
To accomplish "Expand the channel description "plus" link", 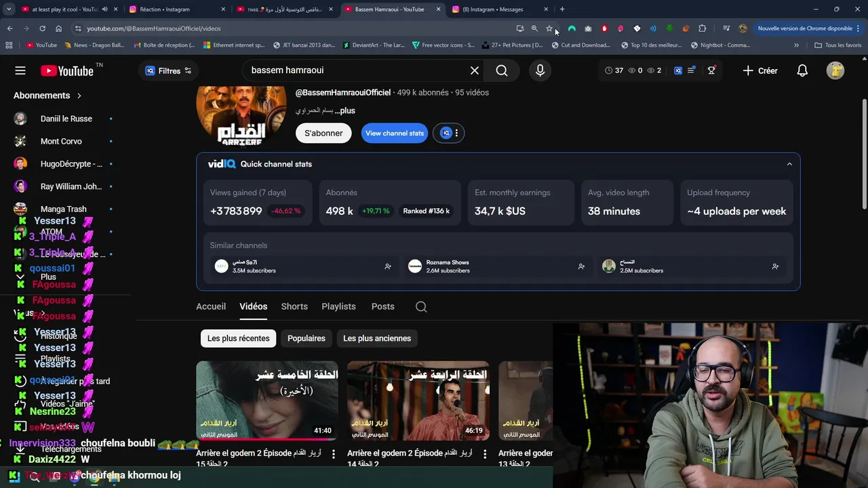I will [x=345, y=110].
